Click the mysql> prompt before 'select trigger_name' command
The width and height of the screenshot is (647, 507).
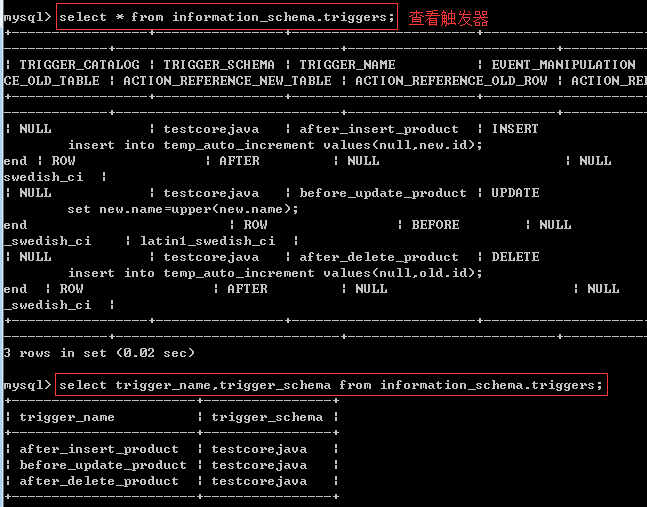click(x=27, y=385)
